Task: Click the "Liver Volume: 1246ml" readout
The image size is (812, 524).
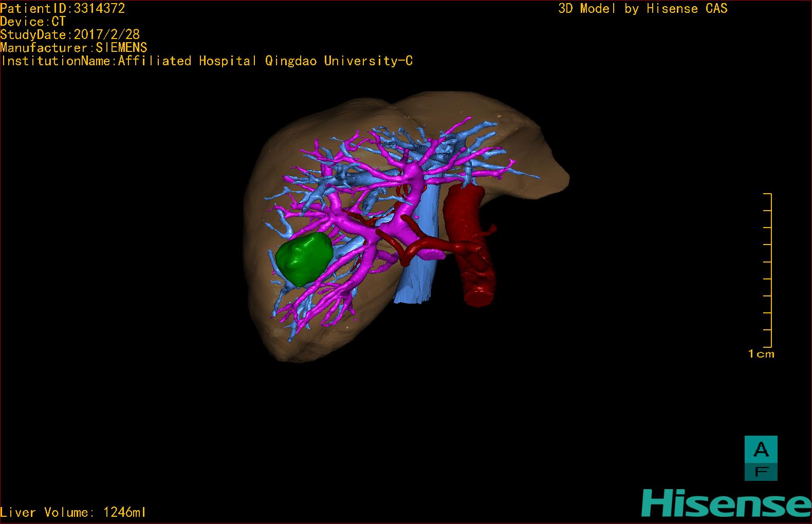Action: [x=73, y=512]
